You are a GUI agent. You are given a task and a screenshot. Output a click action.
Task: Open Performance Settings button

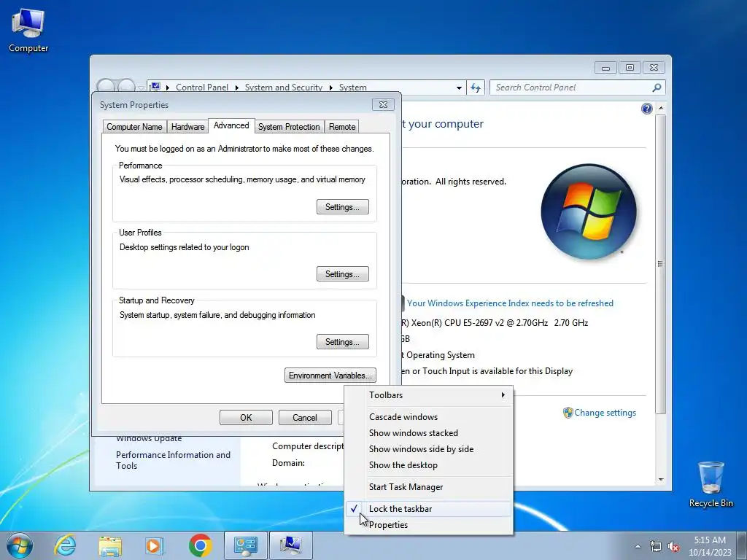click(x=343, y=206)
